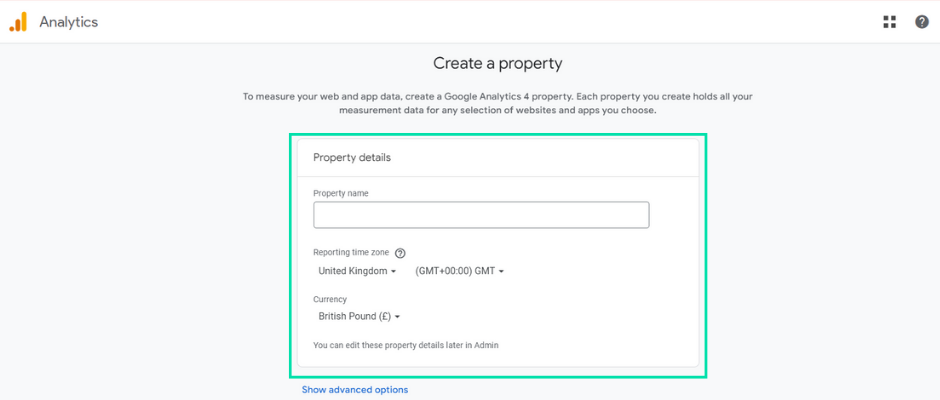Open the (GMT+00:00) GMT time zone dropdown
Image resolution: width=940 pixels, height=400 pixels.
460,271
